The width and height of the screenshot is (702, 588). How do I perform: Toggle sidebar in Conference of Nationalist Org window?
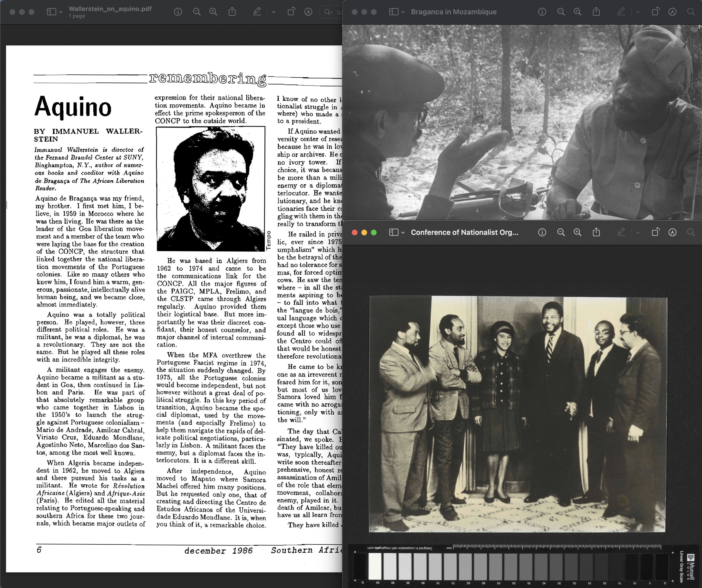(x=394, y=232)
